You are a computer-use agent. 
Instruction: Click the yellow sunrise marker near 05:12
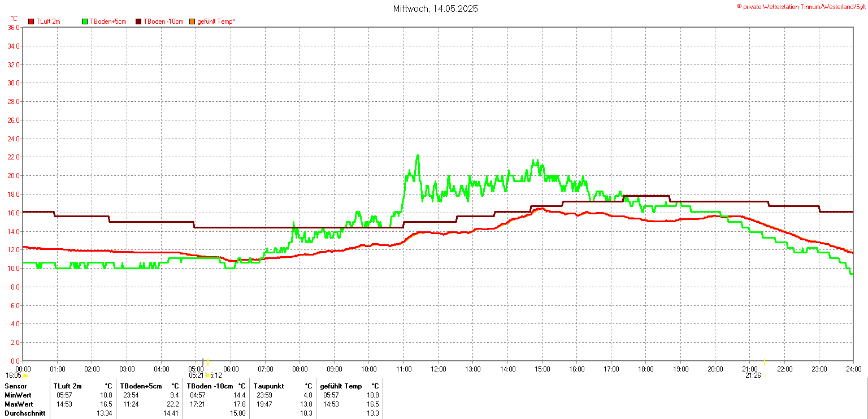pos(208,362)
